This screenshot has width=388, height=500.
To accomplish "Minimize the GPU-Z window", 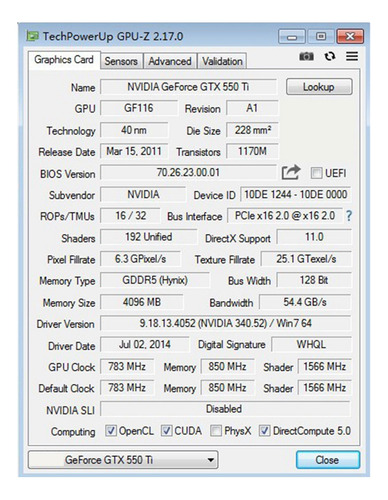I will (292, 36).
